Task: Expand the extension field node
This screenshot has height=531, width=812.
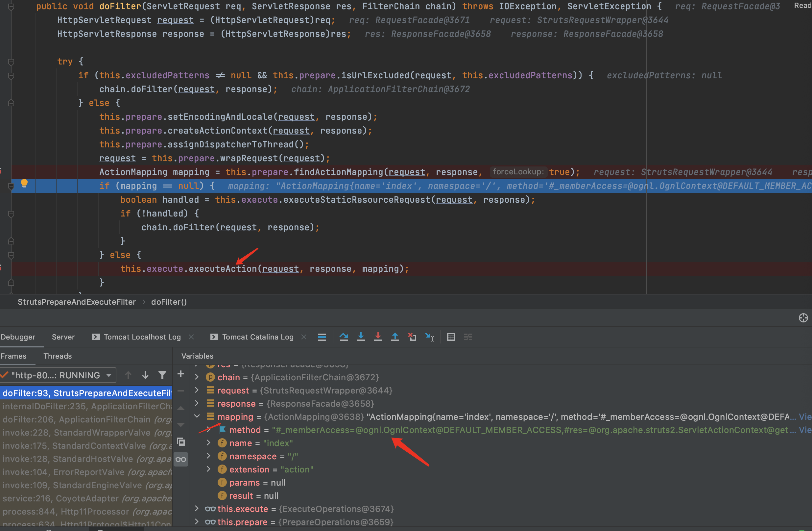Action: pyautogui.click(x=208, y=469)
